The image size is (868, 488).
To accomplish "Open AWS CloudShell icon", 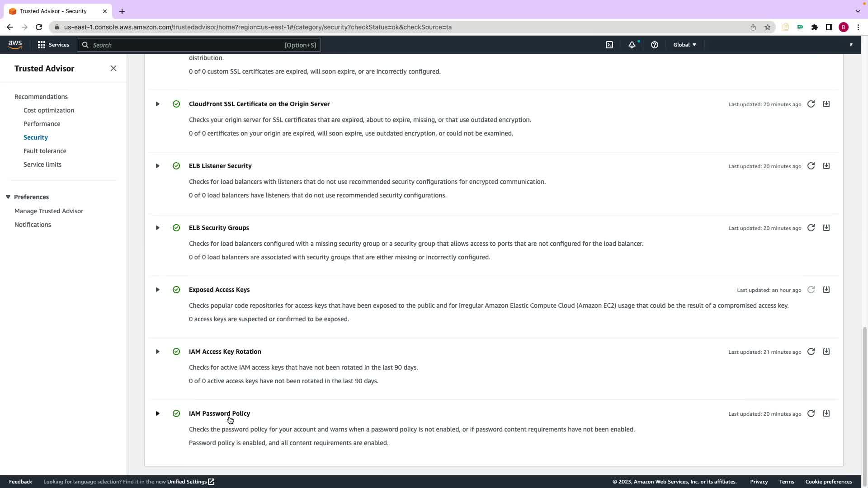I will tap(609, 45).
